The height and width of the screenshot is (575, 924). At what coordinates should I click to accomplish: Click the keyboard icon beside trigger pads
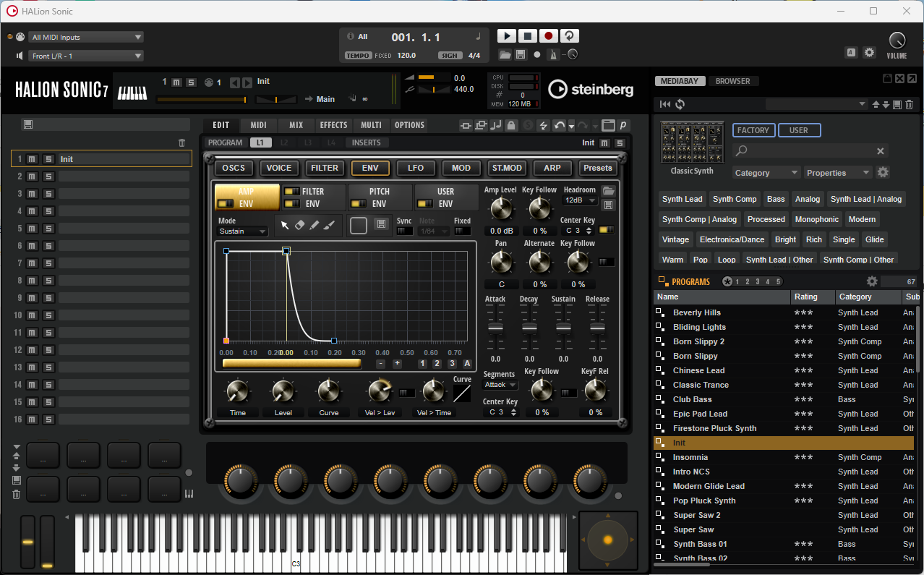[x=189, y=494]
